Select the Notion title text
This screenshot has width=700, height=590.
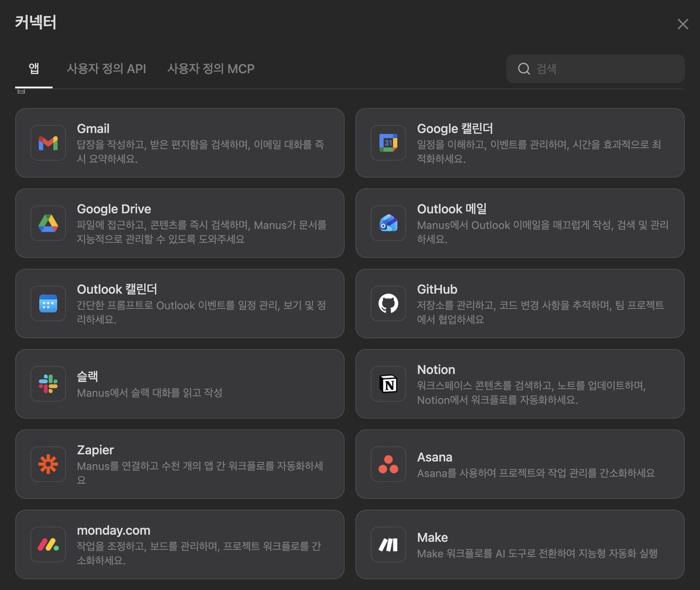pyautogui.click(x=436, y=370)
